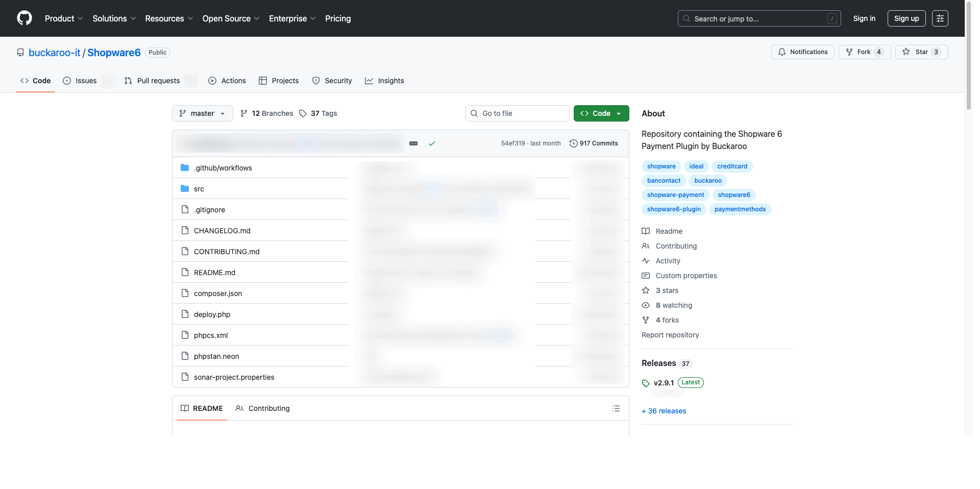Image resolution: width=980 pixels, height=489 pixels.
Task: Expand the commit message ellipsis icon
Action: point(413,143)
